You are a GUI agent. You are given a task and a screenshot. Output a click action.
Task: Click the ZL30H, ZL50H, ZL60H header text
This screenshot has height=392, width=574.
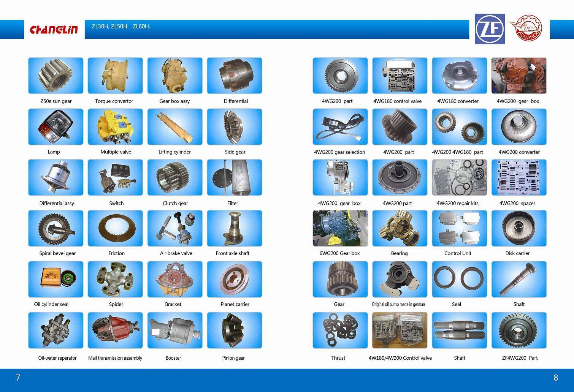tap(122, 27)
